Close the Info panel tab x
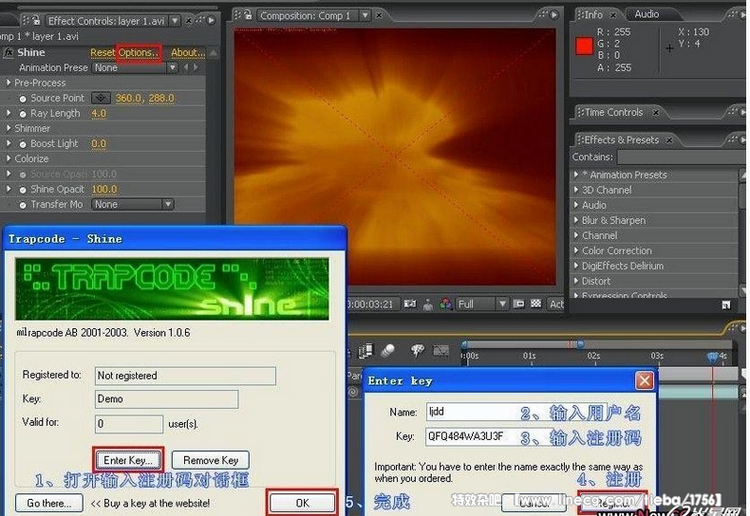750x516 pixels. [613, 15]
